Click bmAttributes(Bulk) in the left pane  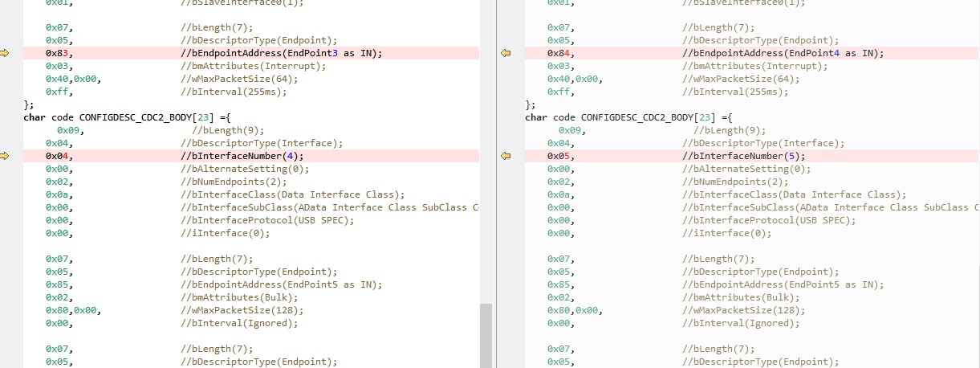click(x=239, y=297)
